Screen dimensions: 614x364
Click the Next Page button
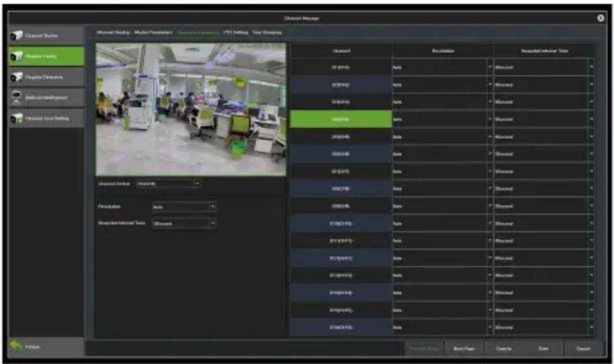coord(464,348)
